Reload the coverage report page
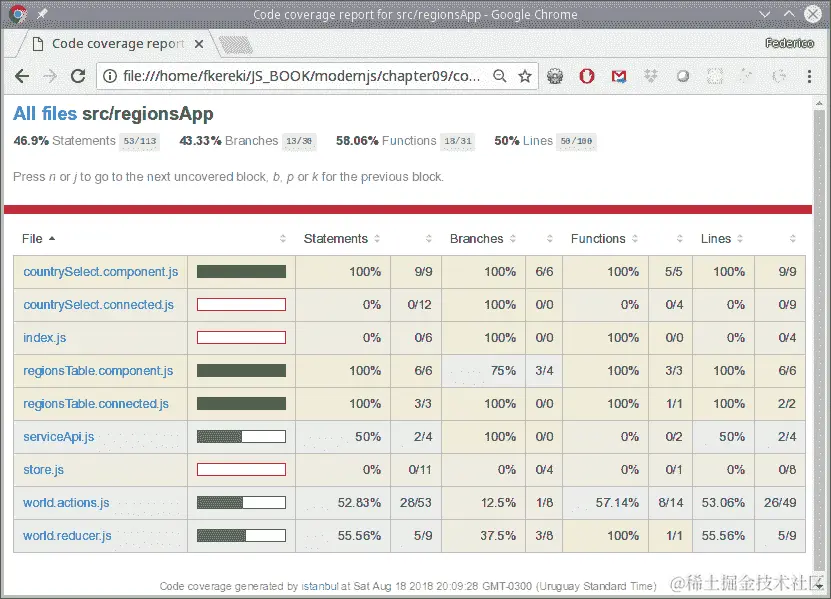831x599 pixels. coord(78,76)
